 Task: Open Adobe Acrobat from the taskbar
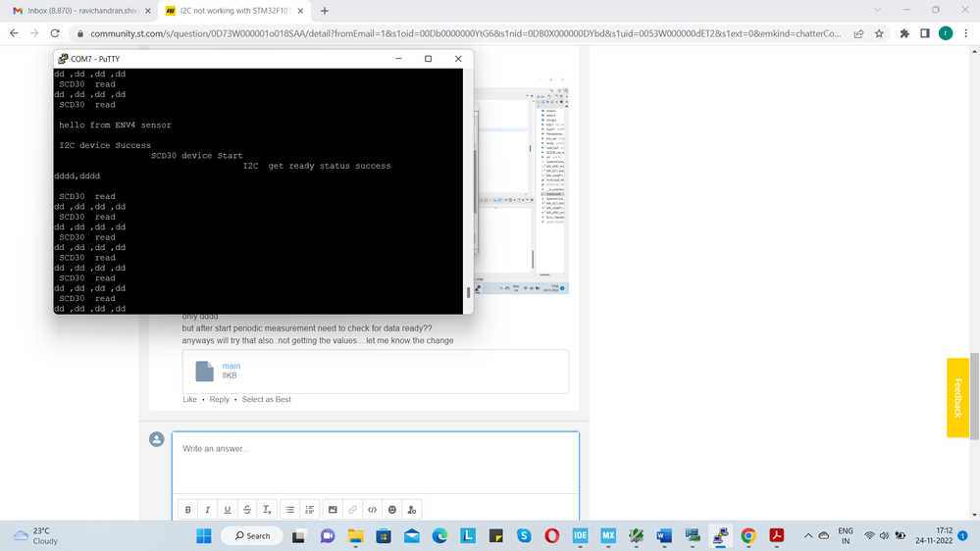tap(777, 536)
